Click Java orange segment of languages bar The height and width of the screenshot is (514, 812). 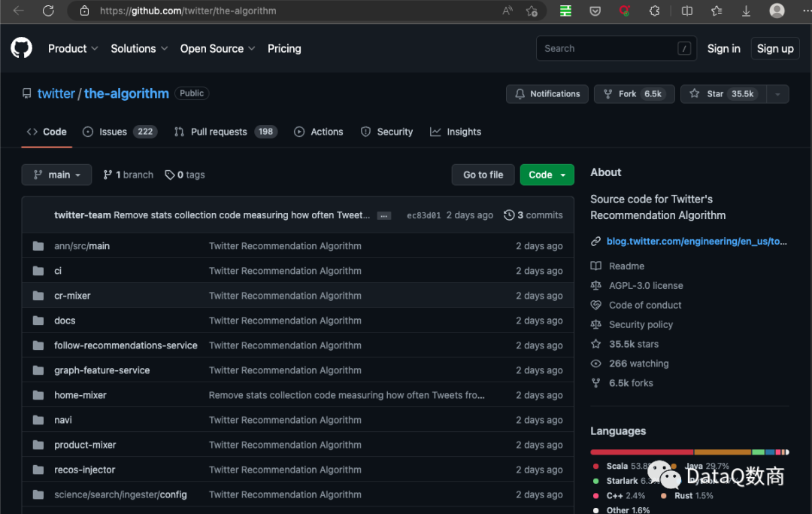723,452
